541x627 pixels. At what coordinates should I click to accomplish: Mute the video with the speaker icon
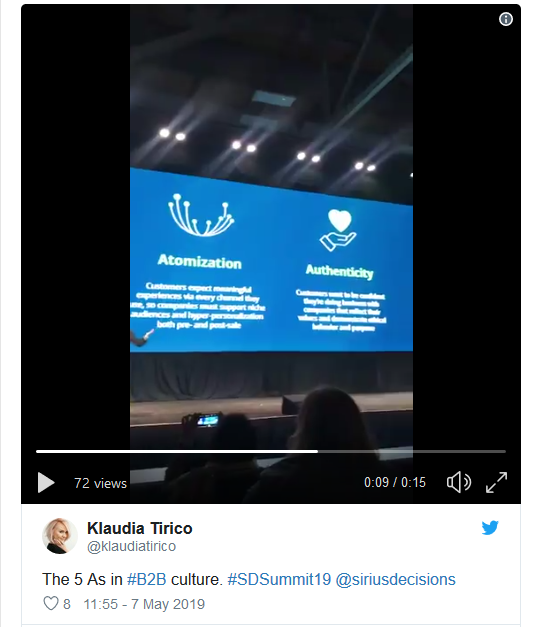(459, 482)
